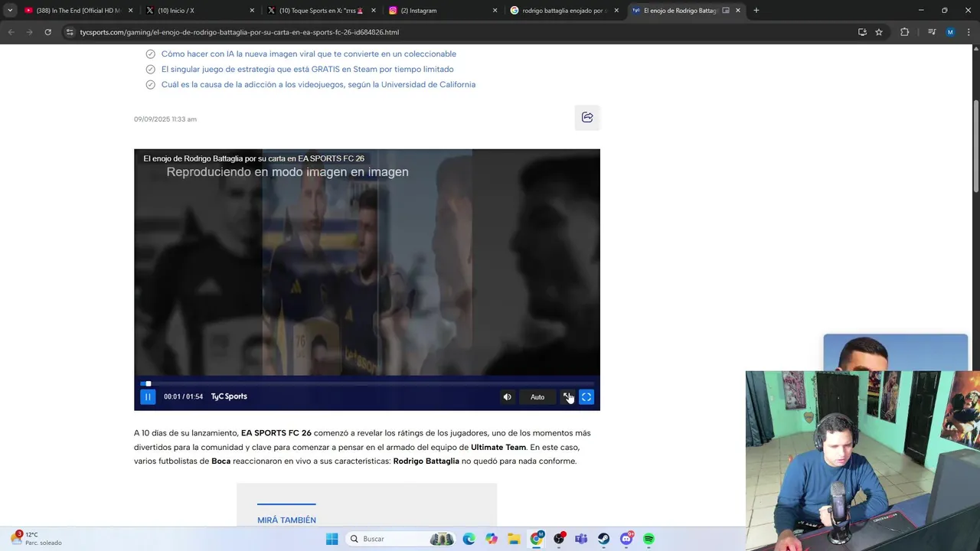Image resolution: width=980 pixels, height=551 pixels.
Task: Open link about GRATIS Steam strategy game
Action: point(307,69)
